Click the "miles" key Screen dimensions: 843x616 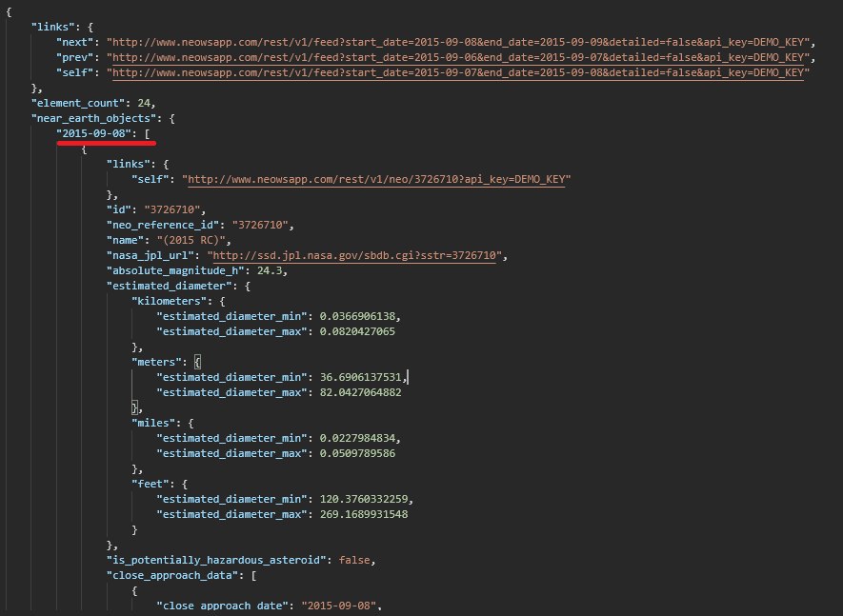[x=153, y=423]
